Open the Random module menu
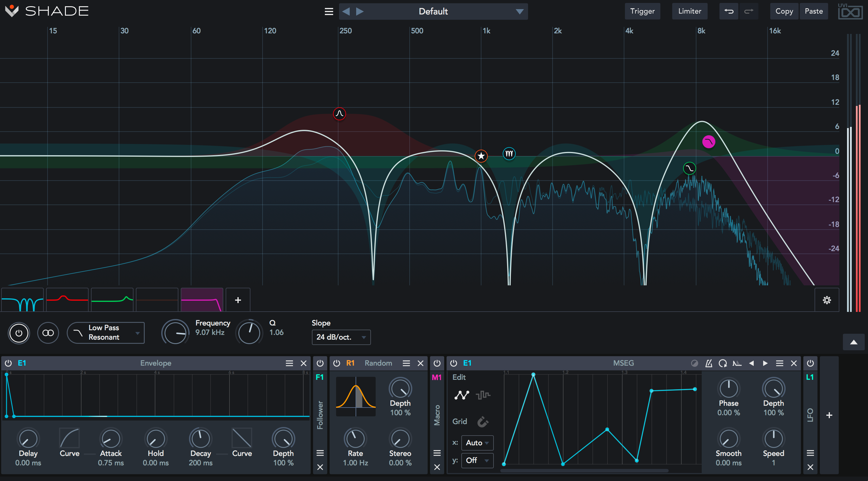The height and width of the screenshot is (481, 868). point(406,363)
